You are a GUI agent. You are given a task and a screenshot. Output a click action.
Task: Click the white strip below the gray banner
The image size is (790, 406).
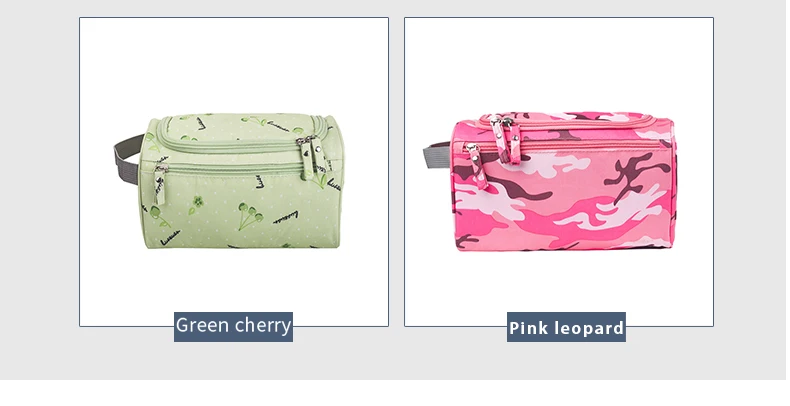click(395, 393)
